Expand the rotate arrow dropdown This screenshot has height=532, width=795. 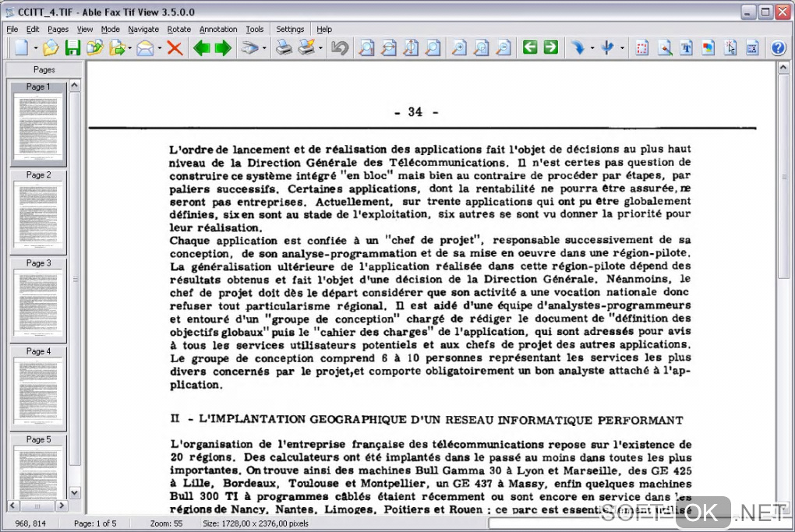[592, 48]
